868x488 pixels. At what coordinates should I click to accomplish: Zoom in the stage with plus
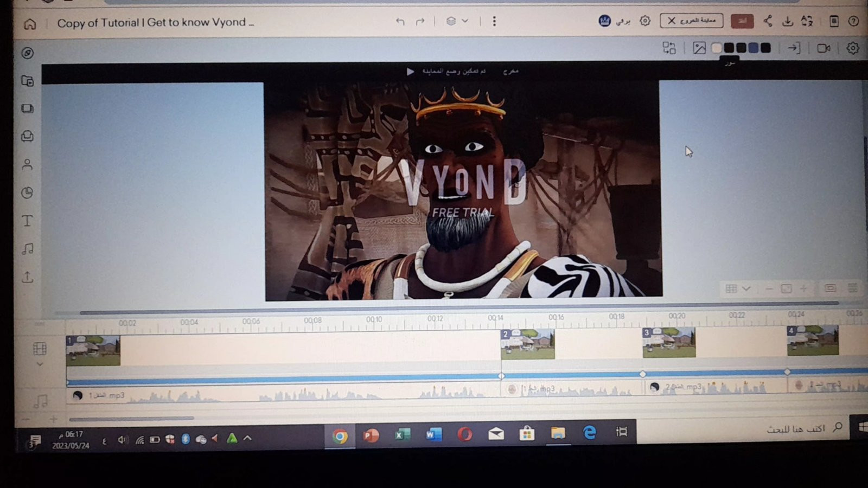(804, 289)
